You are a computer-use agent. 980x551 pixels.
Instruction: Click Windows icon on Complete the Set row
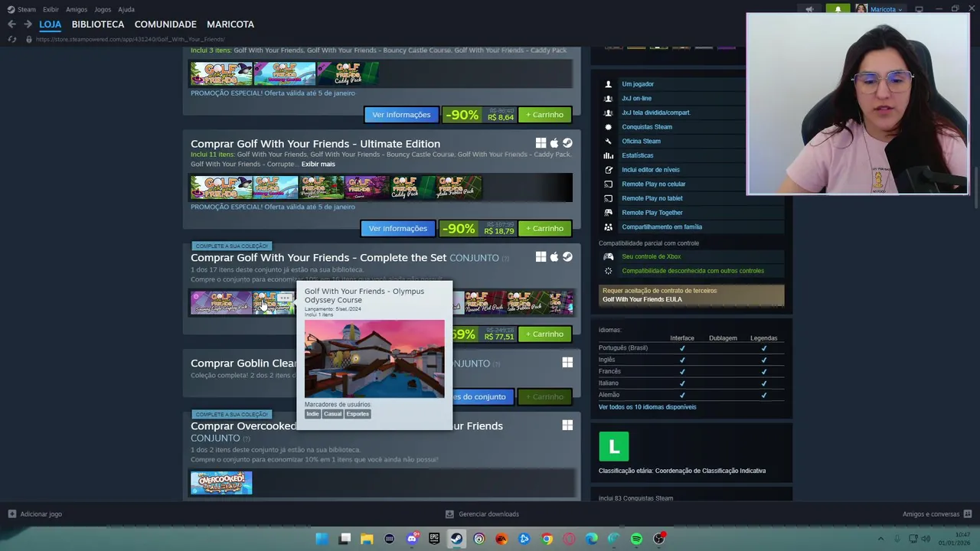tap(541, 257)
